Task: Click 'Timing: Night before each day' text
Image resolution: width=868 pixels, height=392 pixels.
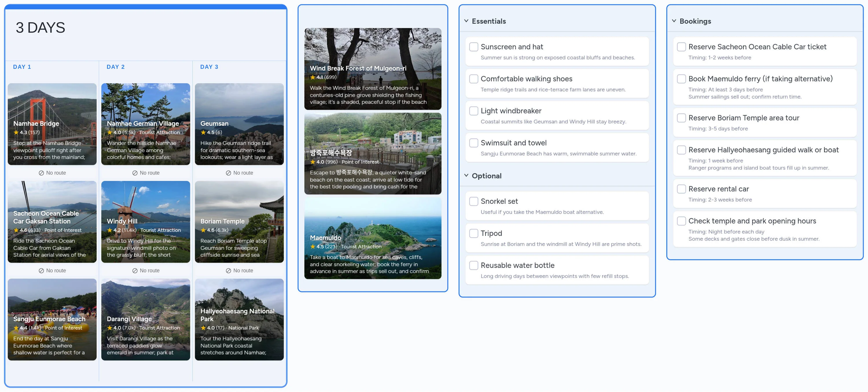Action: (726, 232)
